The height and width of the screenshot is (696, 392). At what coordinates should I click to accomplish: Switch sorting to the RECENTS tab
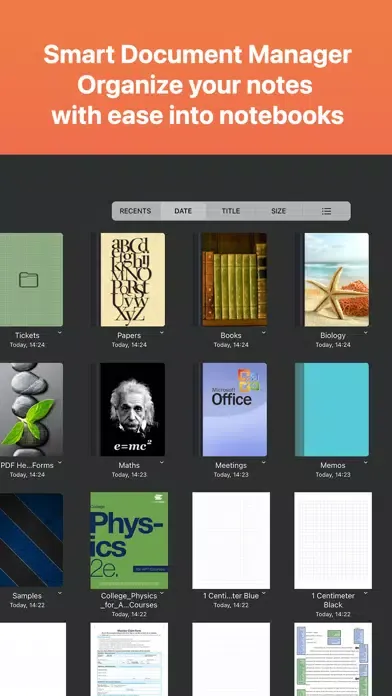[x=135, y=211]
